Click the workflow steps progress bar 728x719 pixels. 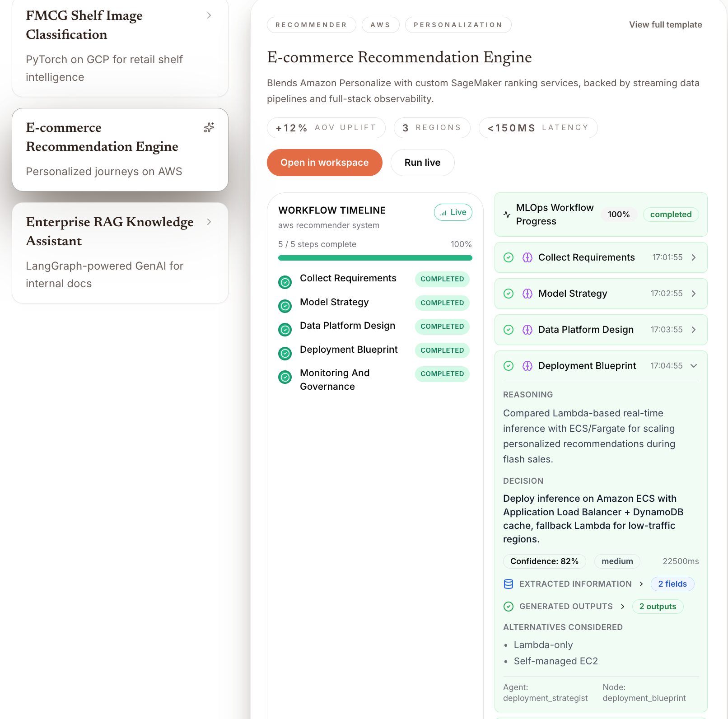(375, 258)
